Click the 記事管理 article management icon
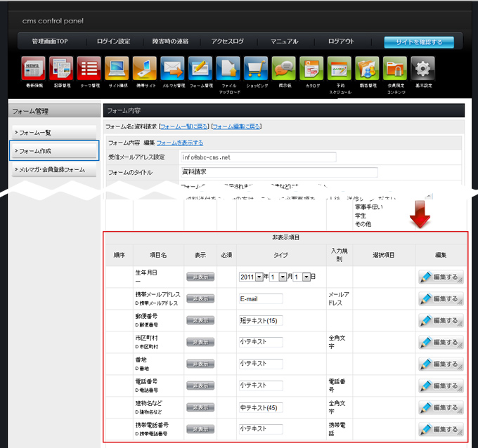 click(61, 70)
